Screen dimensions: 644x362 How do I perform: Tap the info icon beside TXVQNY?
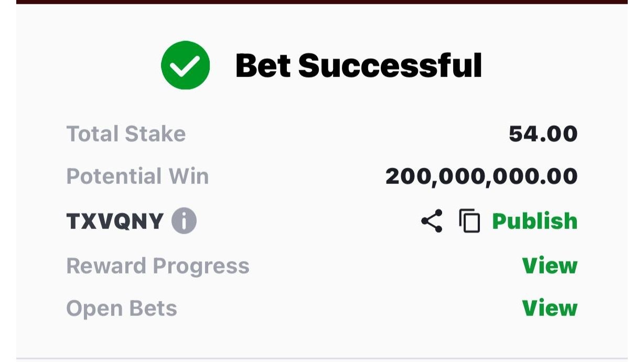(184, 221)
